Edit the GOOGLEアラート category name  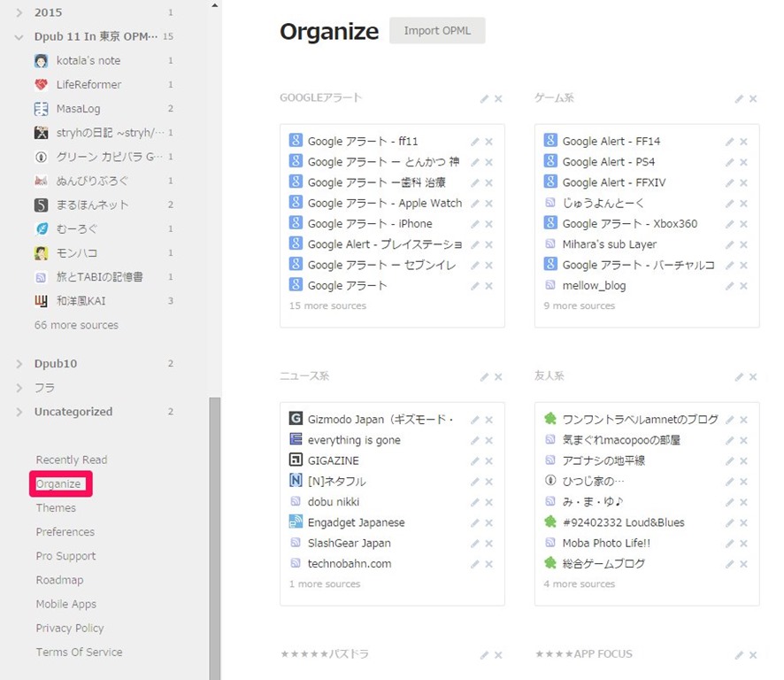click(484, 99)
